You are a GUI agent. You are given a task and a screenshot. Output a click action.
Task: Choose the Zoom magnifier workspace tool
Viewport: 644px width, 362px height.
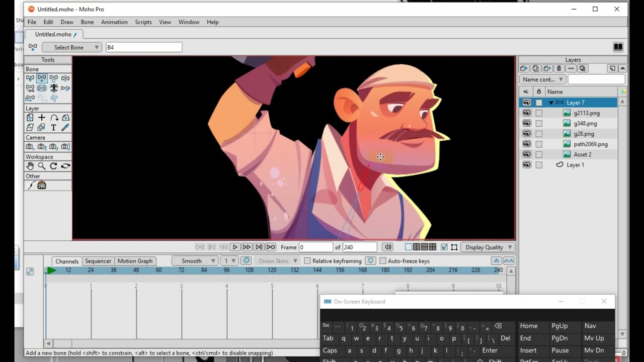pyautogui.click(x=42, y=166)
